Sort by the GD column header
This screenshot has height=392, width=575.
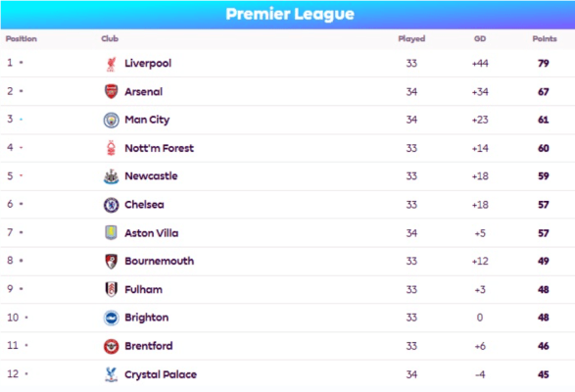[480, 38]
